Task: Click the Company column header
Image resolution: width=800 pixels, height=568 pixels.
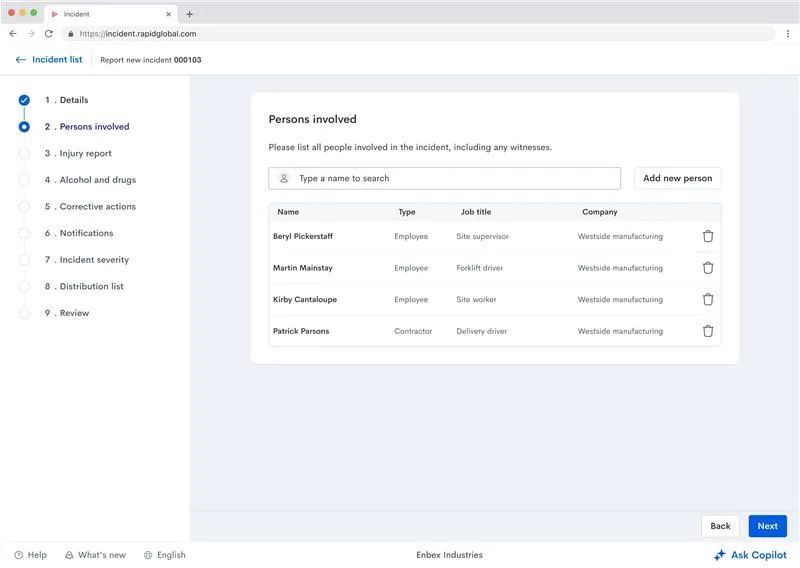Action: (599, 212)
